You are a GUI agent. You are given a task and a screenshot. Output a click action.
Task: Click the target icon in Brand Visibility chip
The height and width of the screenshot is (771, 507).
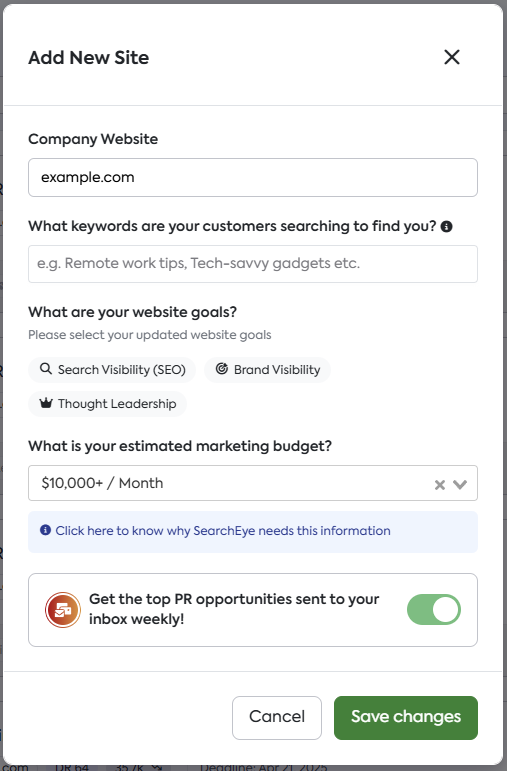(222, 369)
